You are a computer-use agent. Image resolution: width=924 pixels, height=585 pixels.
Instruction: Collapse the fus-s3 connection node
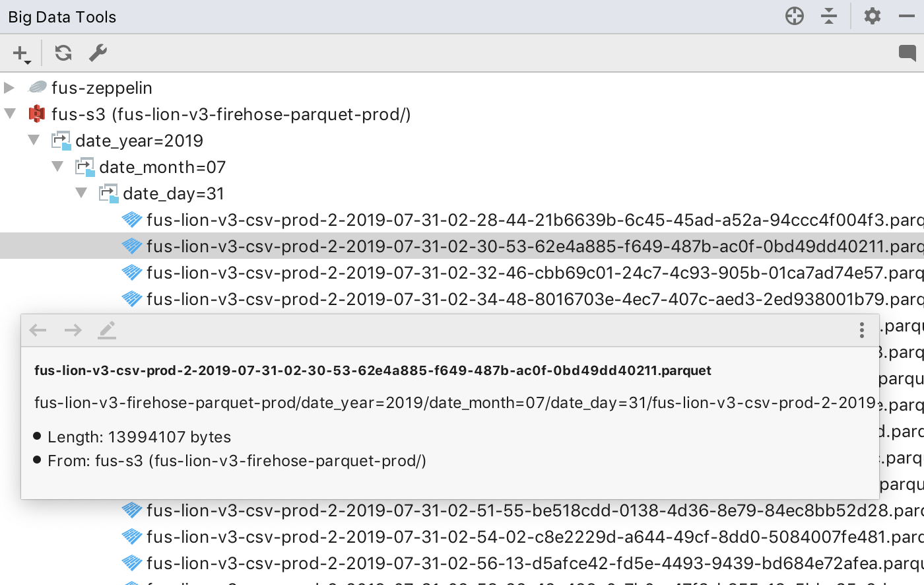pos(10,114)
